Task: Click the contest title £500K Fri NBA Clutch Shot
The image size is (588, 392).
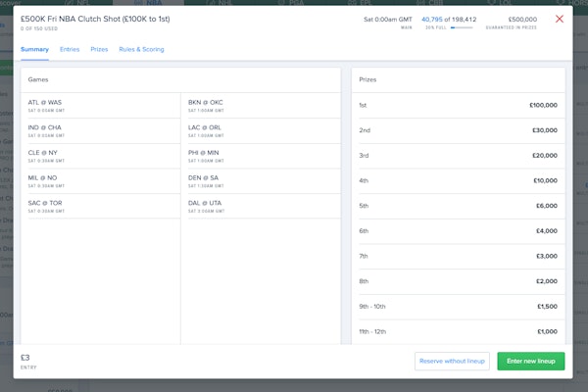Action: click(x=95, y=19)
